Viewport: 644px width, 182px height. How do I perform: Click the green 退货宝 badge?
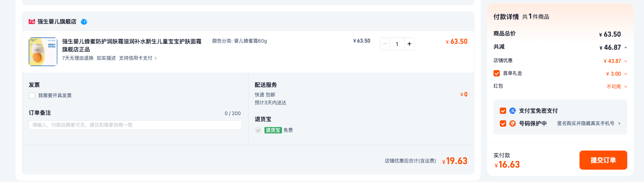click(273, 130)
